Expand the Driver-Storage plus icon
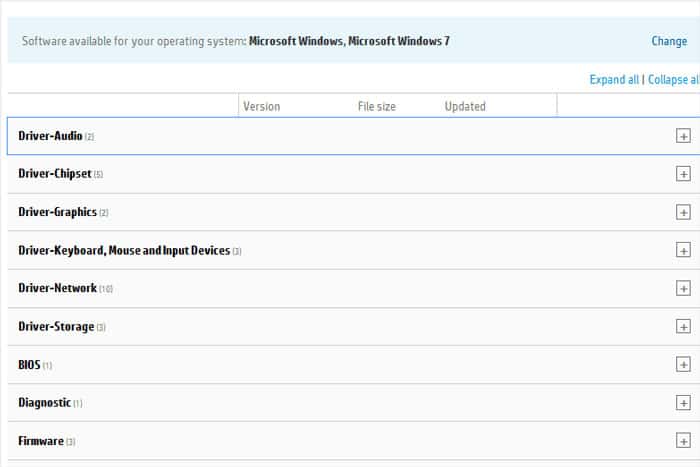 click(683, 326)
